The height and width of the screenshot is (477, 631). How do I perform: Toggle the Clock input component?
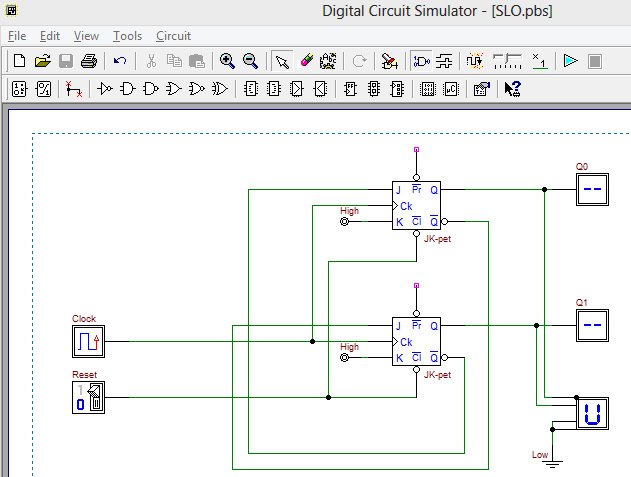[88, 341]
